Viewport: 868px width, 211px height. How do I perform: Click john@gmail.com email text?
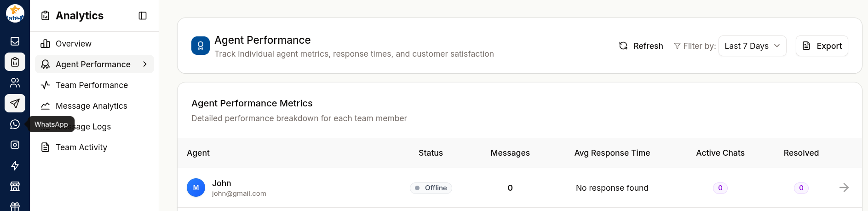pos(239,193)
